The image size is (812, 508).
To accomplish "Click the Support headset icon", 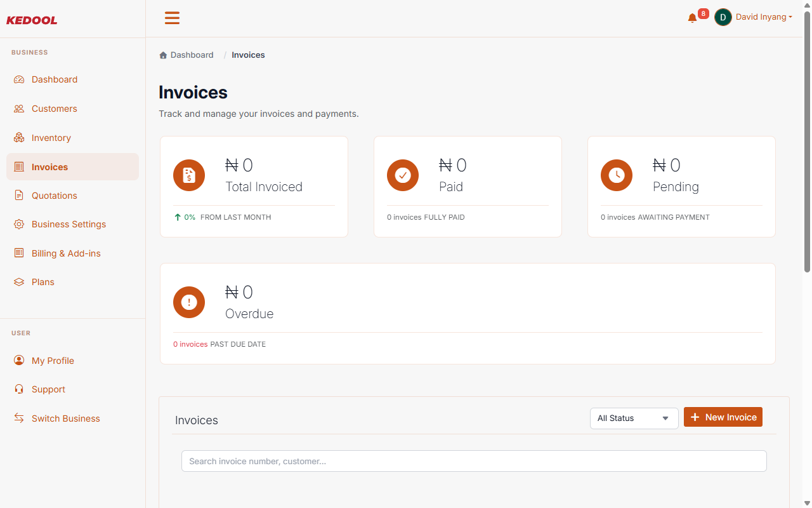I will (x=19, y=389).
